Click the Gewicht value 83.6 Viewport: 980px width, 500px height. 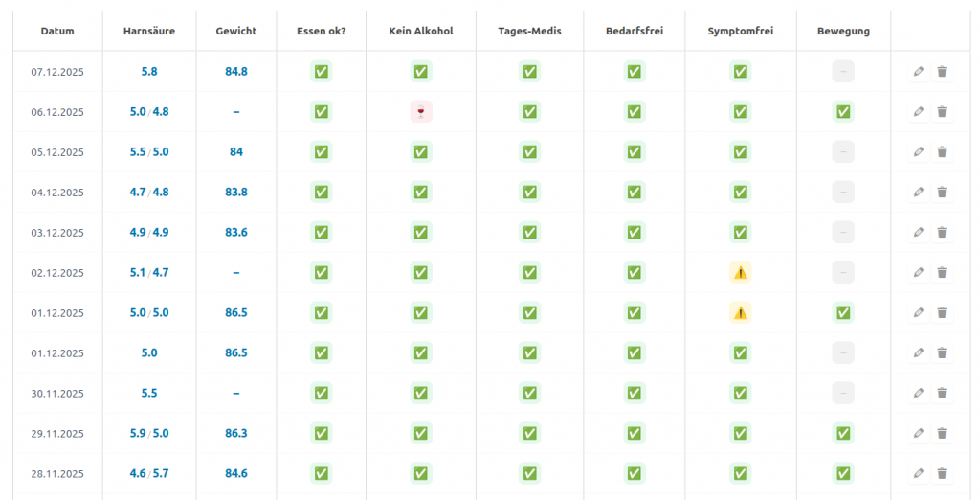pos(236,233)
